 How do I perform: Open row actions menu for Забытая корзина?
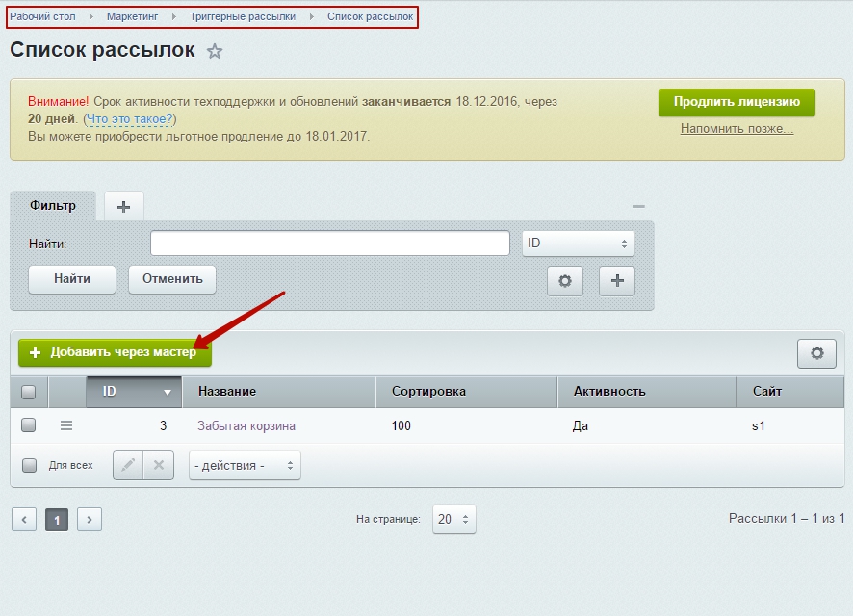pos(66,425)
